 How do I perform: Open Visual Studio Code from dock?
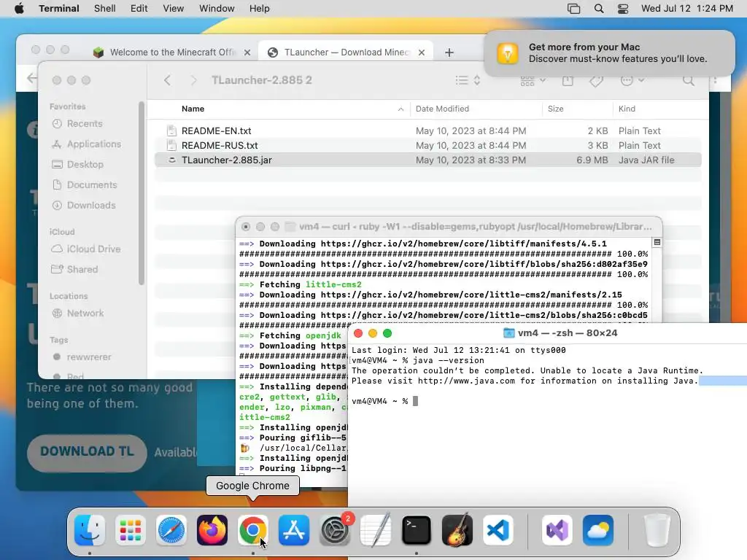click(x=498, y=530)
